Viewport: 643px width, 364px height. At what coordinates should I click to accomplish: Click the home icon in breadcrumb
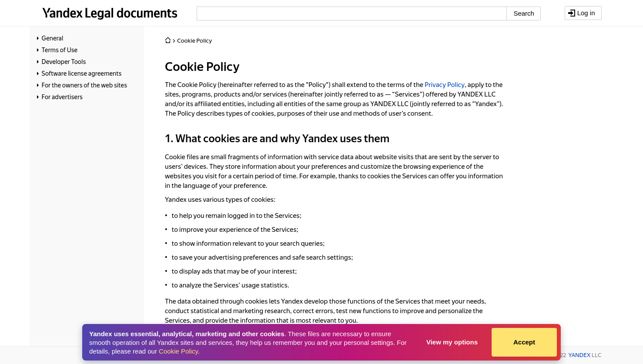coord(168,40)
